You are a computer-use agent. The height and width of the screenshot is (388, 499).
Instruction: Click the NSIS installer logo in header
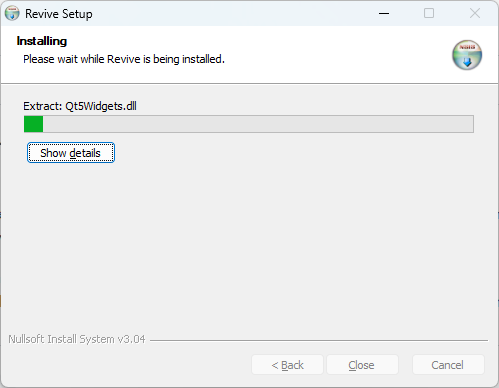tap(467, 55)
